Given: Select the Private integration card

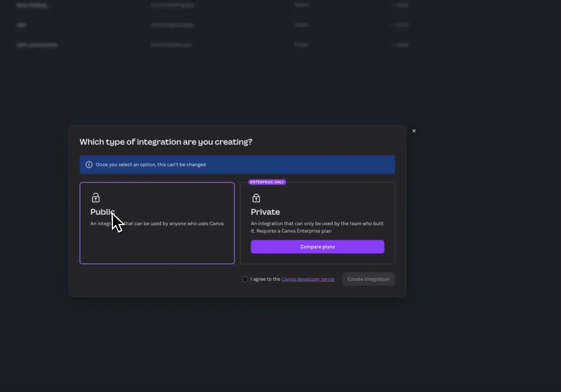Looking at the screenshot, I should (x=318, y=223).
